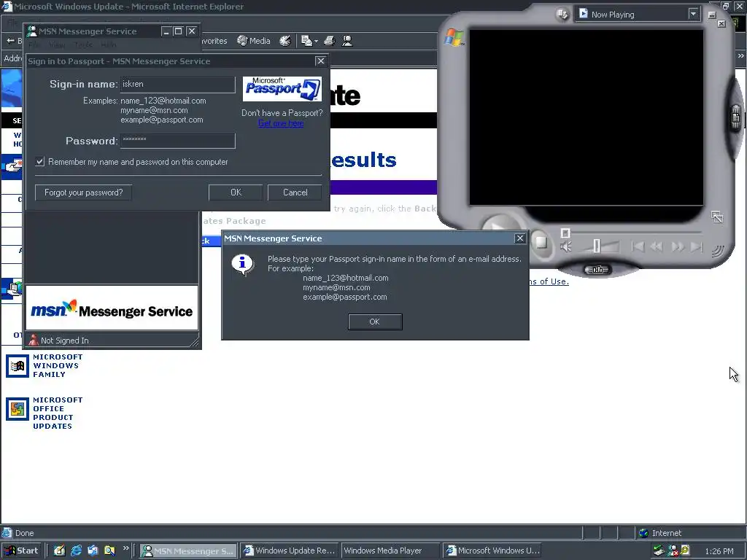Open the Microsoft Office Product Updates link

tap(58, 413)
